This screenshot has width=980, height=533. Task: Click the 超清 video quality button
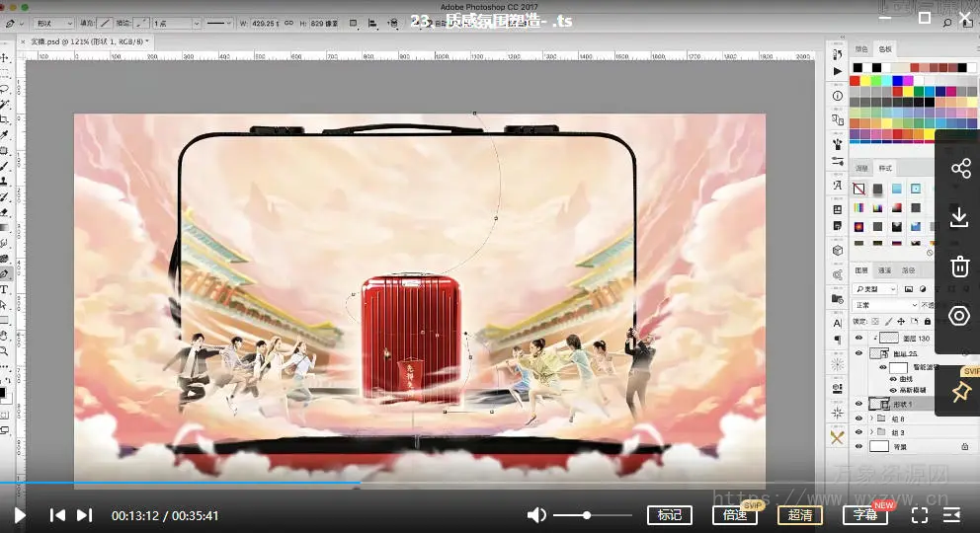tap(800, 515)
